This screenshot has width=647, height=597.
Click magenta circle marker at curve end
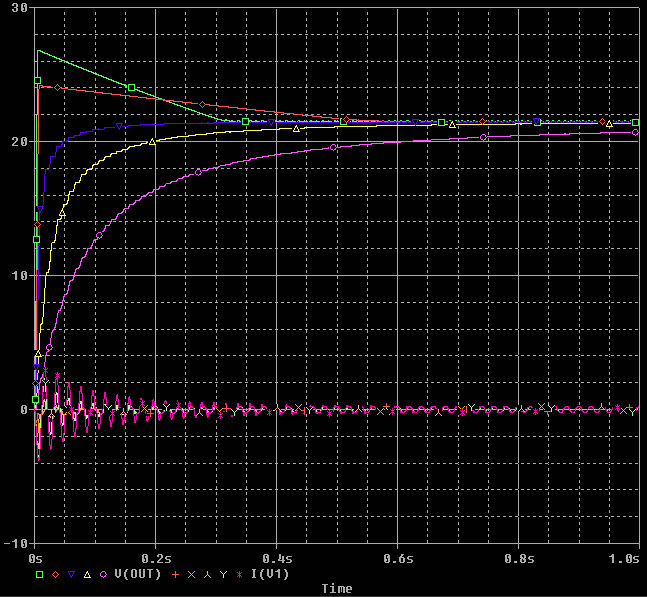tap(635, 132)
